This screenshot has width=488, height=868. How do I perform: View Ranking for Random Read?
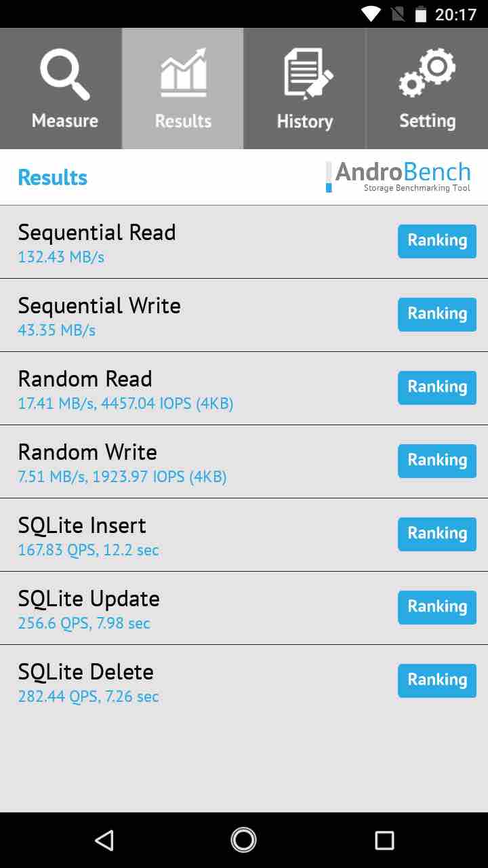coord(436,388)
